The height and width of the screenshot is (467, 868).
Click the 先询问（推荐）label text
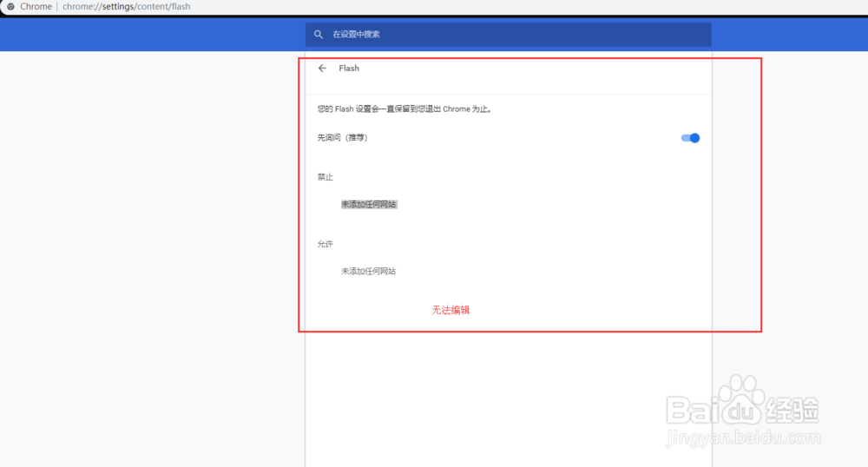pyautogui.click(x=343, y=137)
